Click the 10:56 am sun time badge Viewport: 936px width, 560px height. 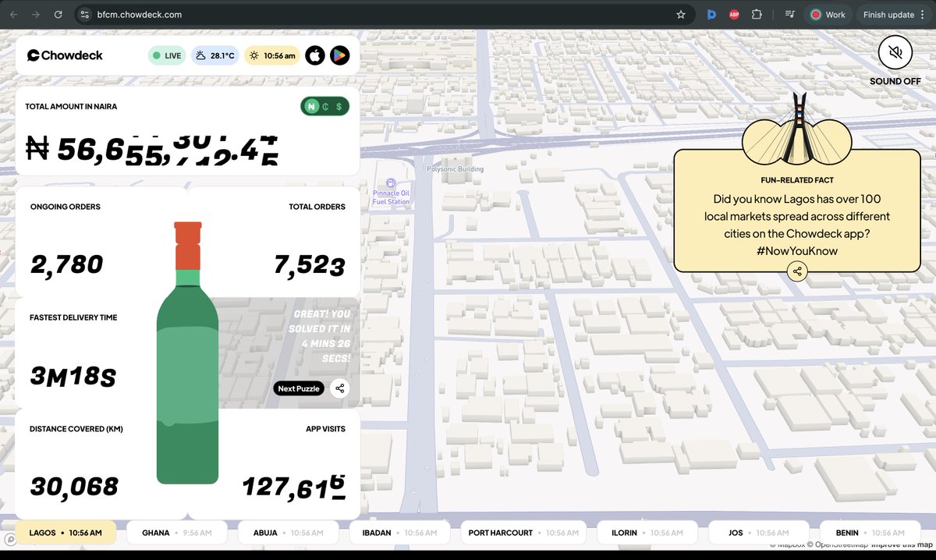pyautogui.click(x=271, y=55)
